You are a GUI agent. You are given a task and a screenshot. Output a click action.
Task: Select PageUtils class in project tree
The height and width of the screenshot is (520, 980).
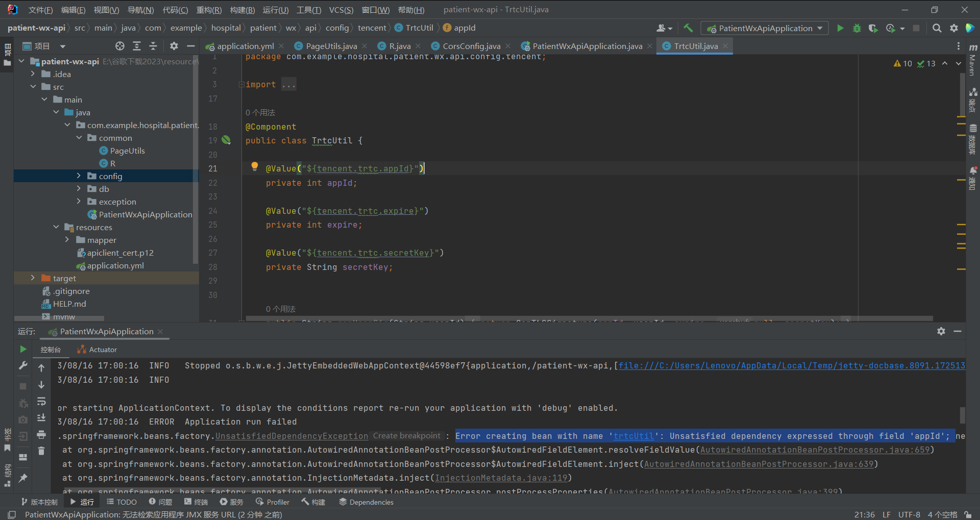(128, 151)
